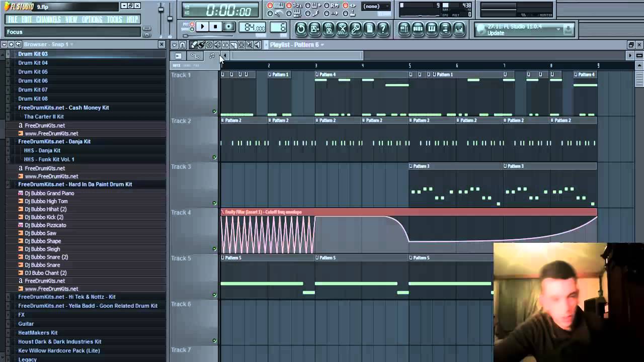Screen dimensions: 644x362
Task: Click the undo history circular-arrow icon
Action: pos(301,29)
